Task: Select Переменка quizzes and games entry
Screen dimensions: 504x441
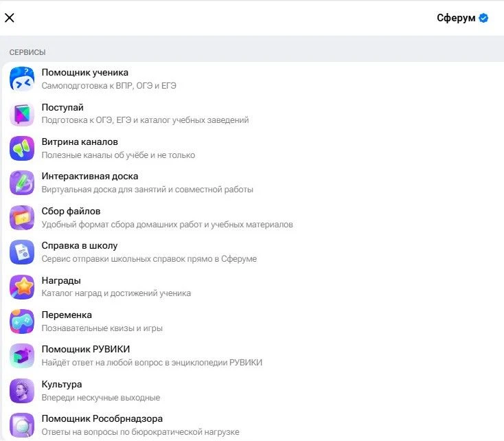Action: point(252,321)
